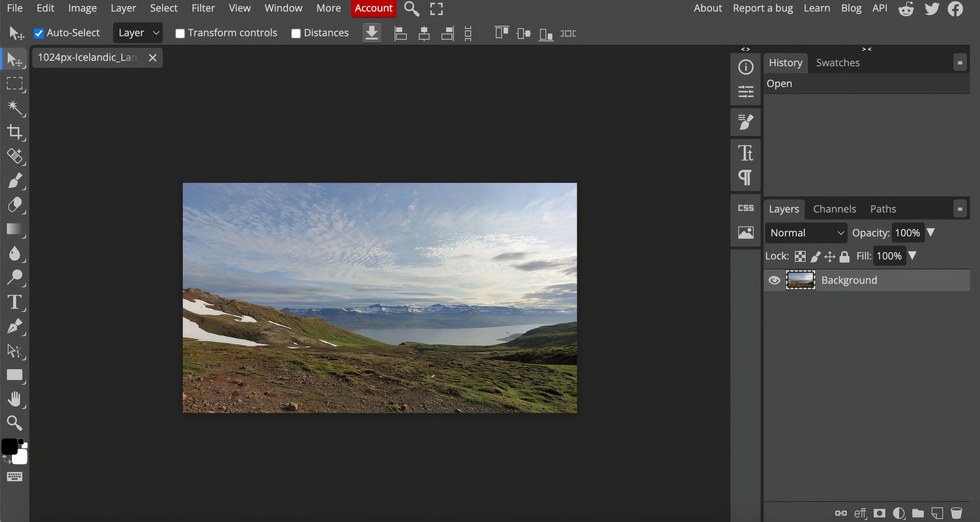Toggle Distances checkbox on

tap(296, 33)
